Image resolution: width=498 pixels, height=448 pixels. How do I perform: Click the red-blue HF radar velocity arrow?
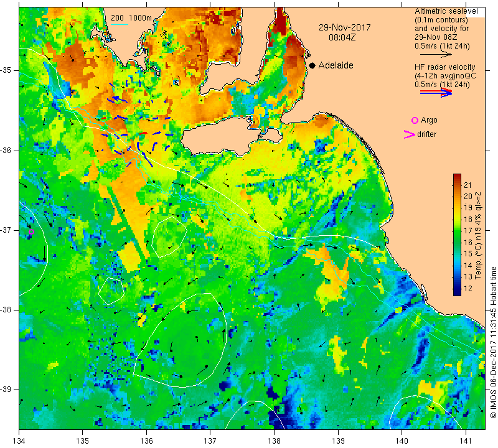[436, 93]
